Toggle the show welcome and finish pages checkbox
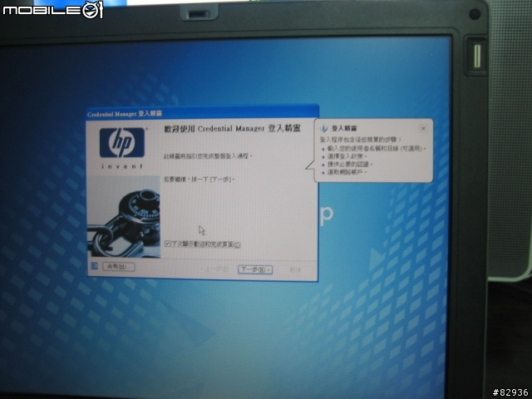 pyautogui.click(x=167, y=244)
